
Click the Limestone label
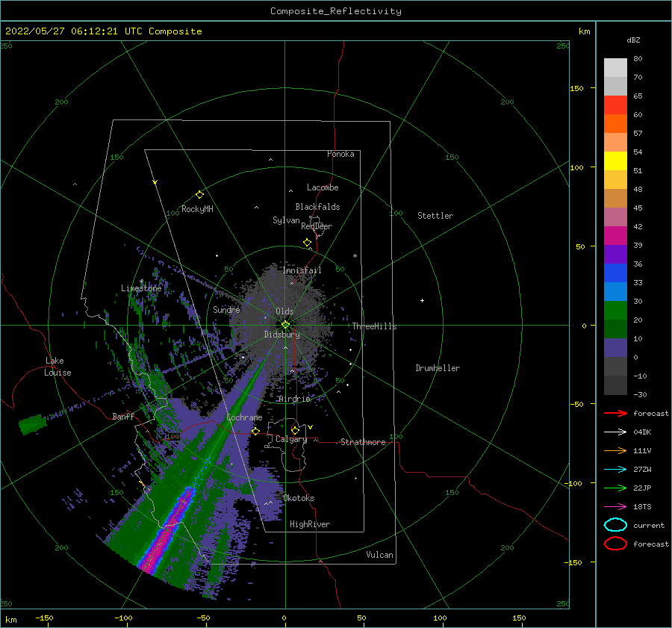click(141, 288)
